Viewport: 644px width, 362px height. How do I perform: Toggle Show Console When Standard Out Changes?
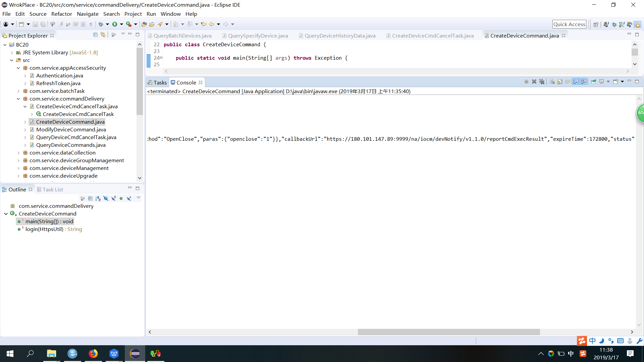click(x=576, y=82)
